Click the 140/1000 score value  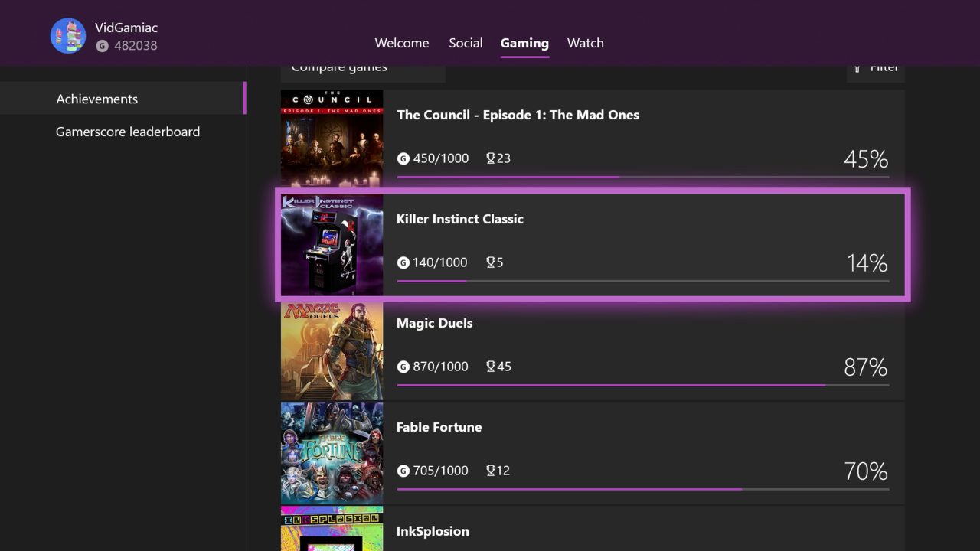440,262
